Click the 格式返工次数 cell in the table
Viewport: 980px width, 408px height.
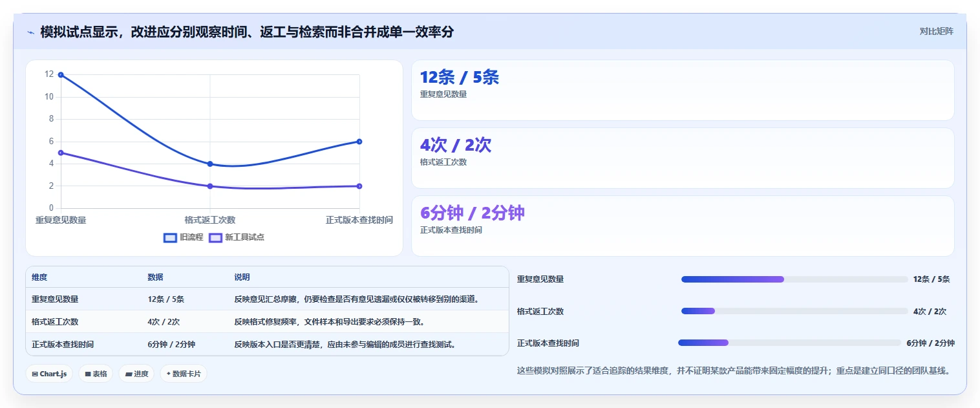55,322
